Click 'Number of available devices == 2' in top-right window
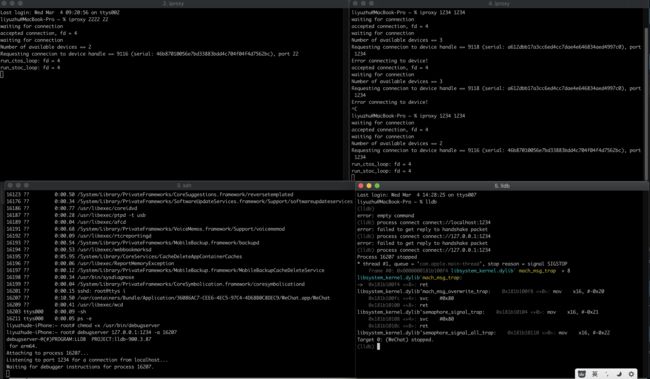 (x=397, y=143)
